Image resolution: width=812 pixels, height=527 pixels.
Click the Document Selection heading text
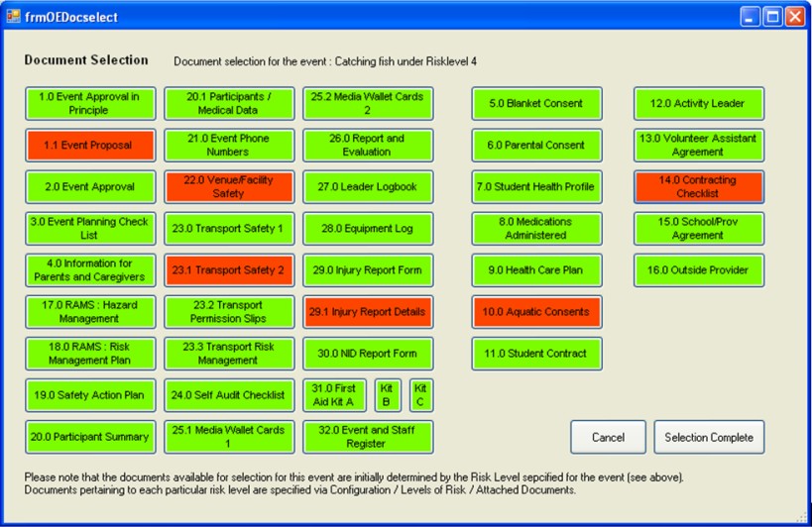tap(86, 60)
